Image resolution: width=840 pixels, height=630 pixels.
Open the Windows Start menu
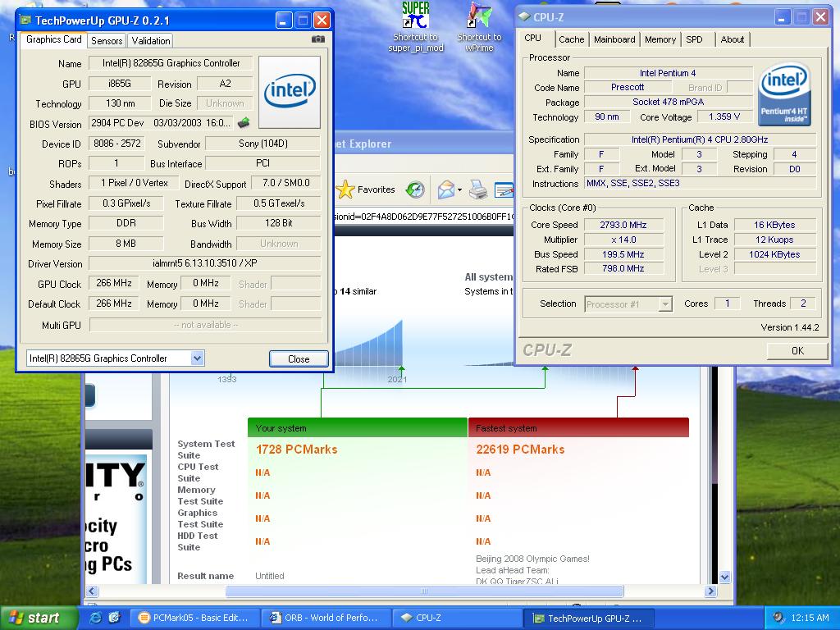pos(39,618)
